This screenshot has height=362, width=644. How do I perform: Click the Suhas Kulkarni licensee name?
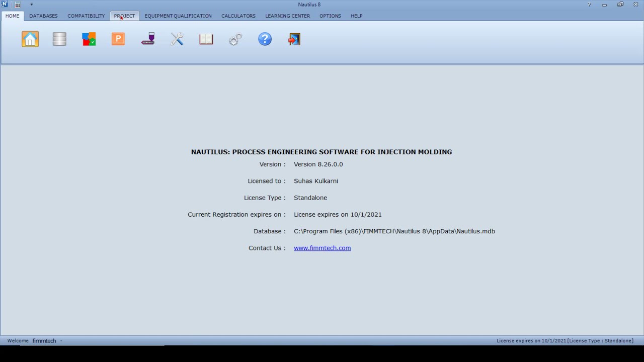pyautogui.click(x=316, y=181)
